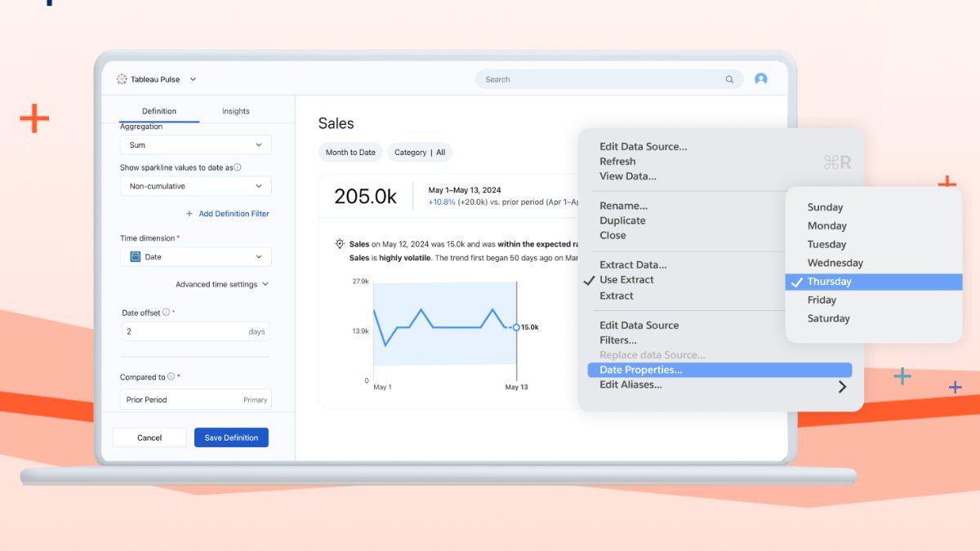Viewport: 980px width, 551px height.
Task: Switch to the Definition tab
Action: pos(159,111)
